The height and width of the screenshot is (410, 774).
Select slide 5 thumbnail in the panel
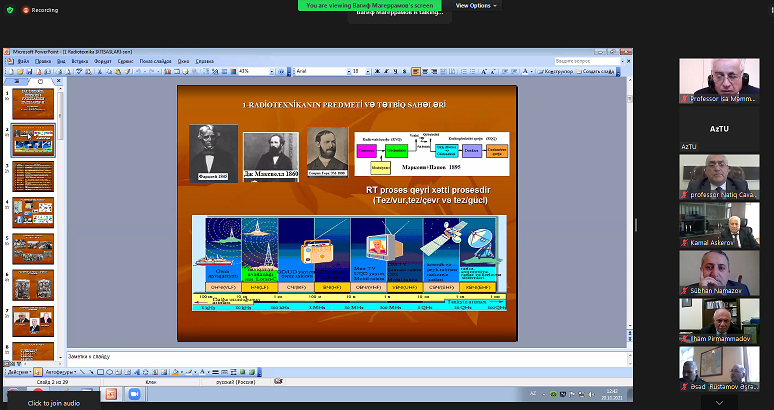[x=33, y=249]
